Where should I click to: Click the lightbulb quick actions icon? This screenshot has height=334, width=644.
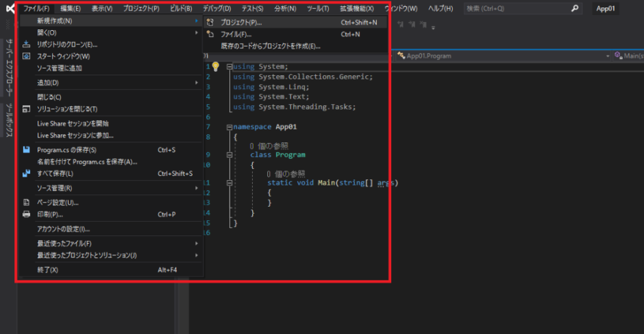coord(215,66)
